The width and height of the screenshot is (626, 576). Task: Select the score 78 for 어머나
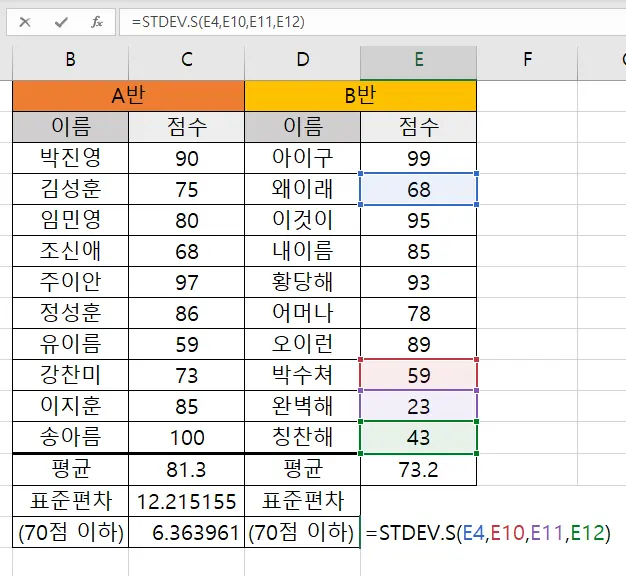(418, 313)
